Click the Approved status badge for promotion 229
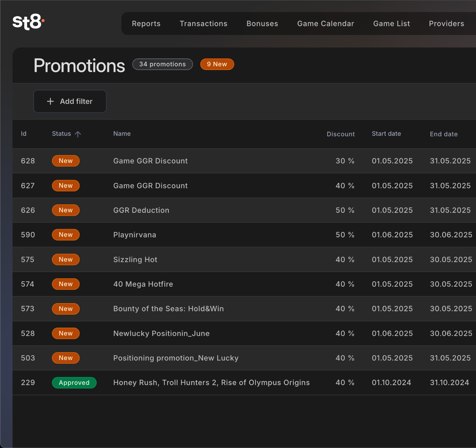This screenshot has width=476, height=448. click(x=74, y=382)
